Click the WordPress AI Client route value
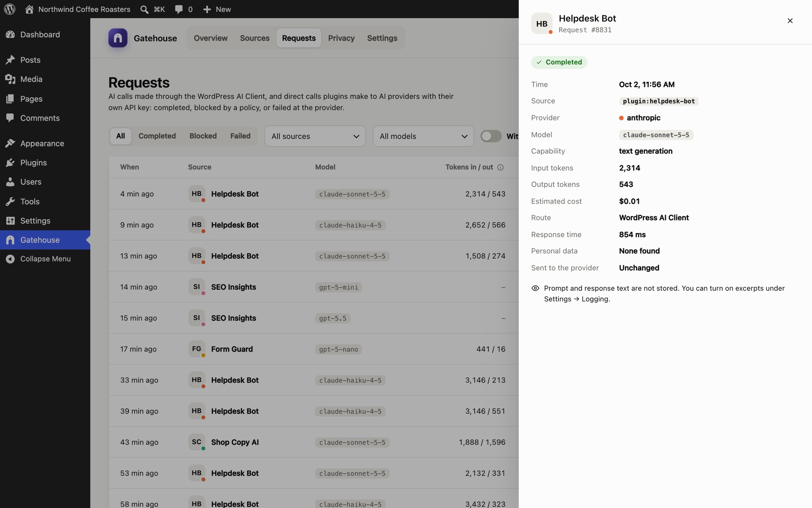812x508 pixels. coord(654,218)
